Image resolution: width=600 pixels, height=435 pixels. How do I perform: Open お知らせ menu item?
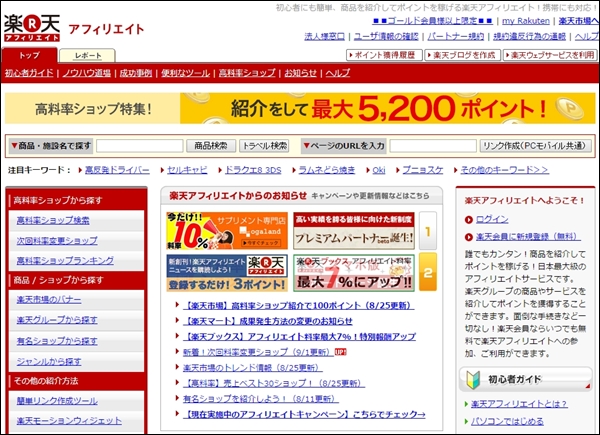click(301, 73)
